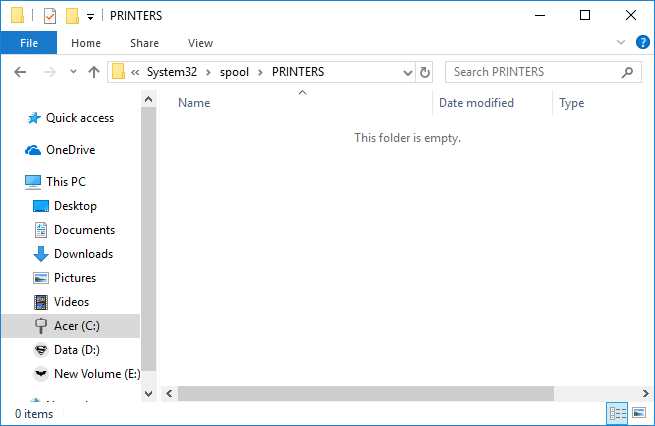Select Acer (C:) drive
Screen dimensions: 655x426
[76, 326]
